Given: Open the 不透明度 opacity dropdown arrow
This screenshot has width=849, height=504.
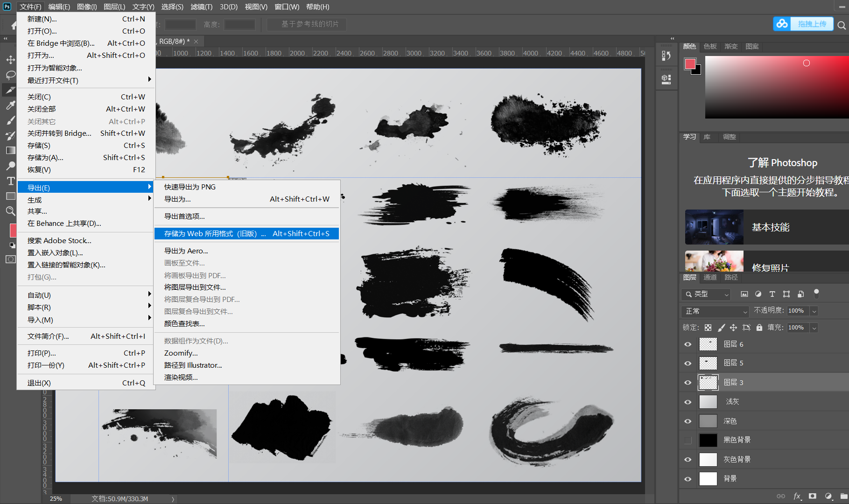Looking at the screenshot, I should [814, 311].
